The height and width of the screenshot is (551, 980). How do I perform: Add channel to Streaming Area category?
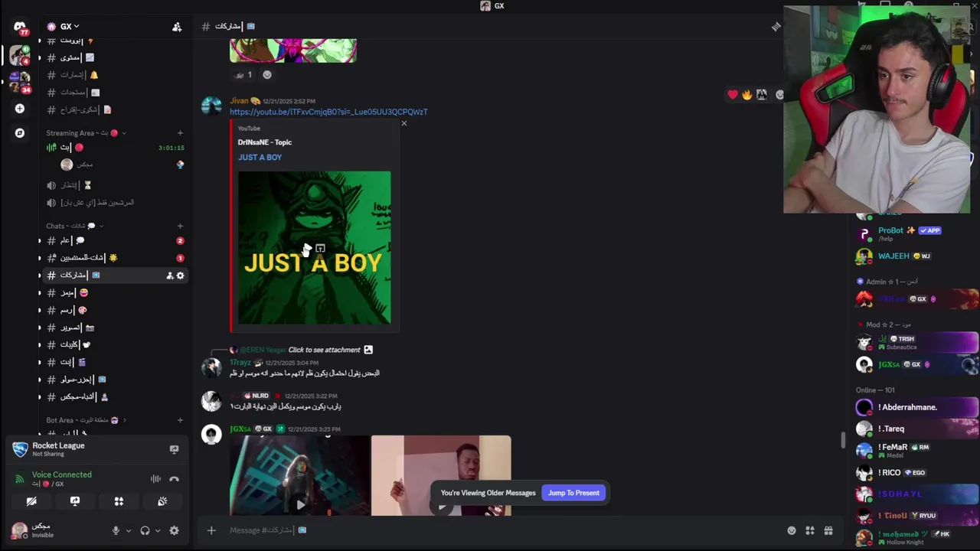pyautogui.click(x=180, y=133)
